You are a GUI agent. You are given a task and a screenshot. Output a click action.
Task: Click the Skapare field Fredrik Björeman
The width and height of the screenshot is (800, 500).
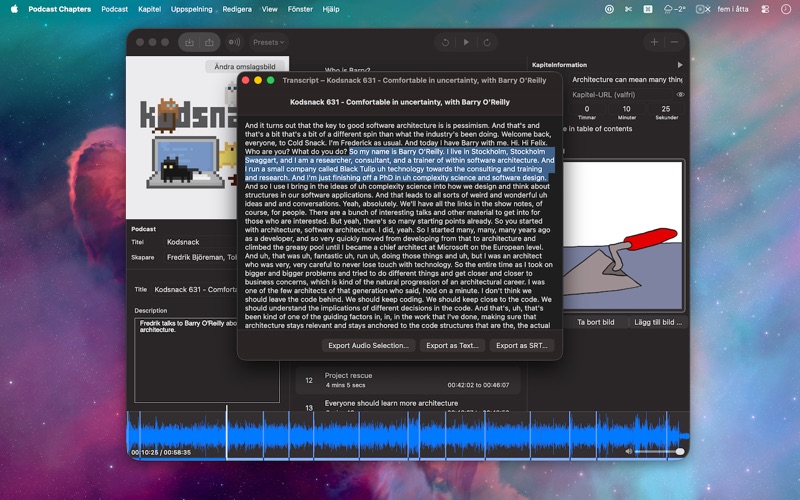pos(202,258)
